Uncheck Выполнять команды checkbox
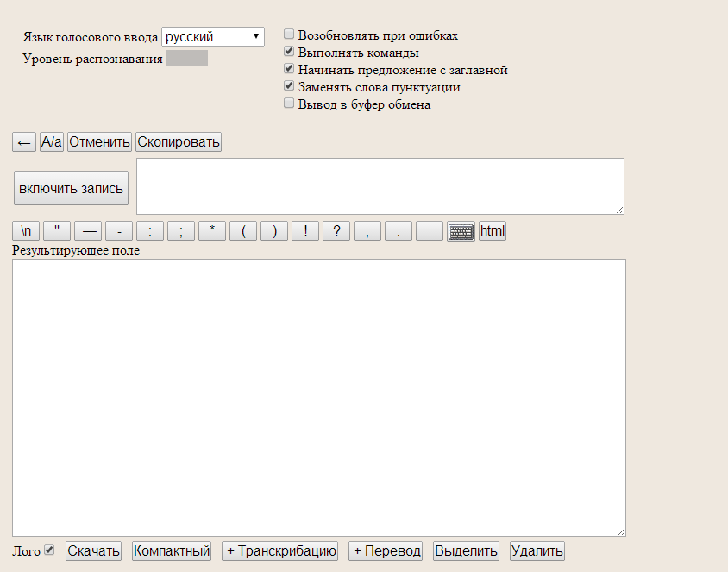728x572 pixels. coord(289,51)
